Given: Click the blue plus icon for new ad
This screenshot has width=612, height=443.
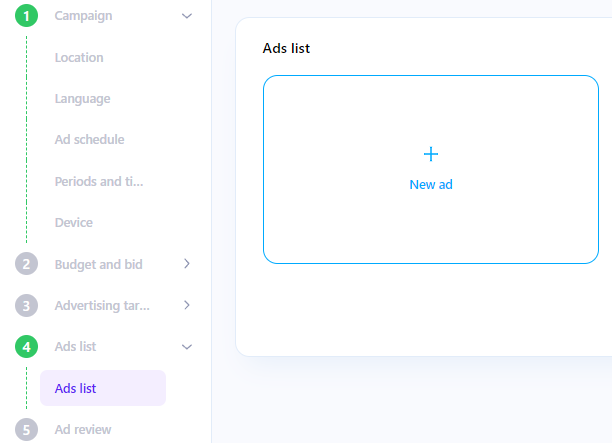Looking at the screenshot, I should tap(431, 154).
